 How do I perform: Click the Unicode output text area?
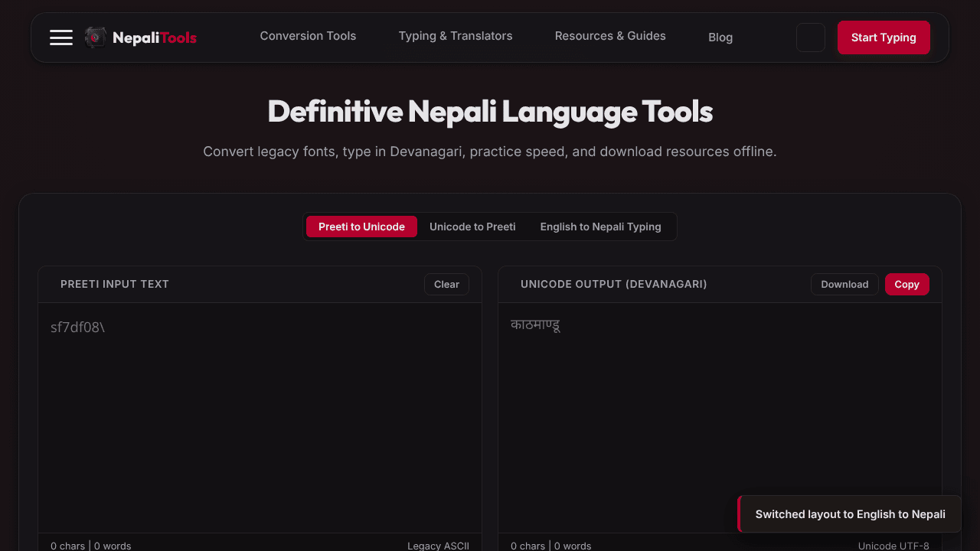click(x=720, y=418)
